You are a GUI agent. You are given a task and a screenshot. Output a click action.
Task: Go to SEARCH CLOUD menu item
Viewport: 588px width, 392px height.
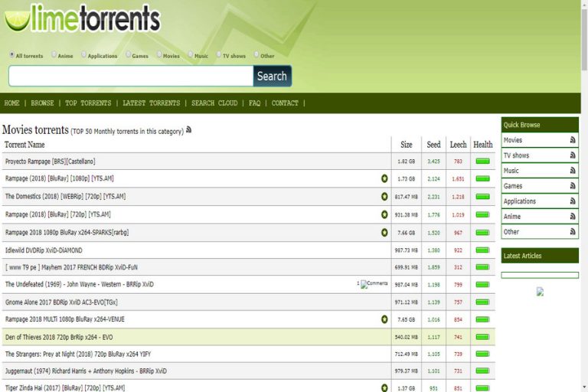214,103
